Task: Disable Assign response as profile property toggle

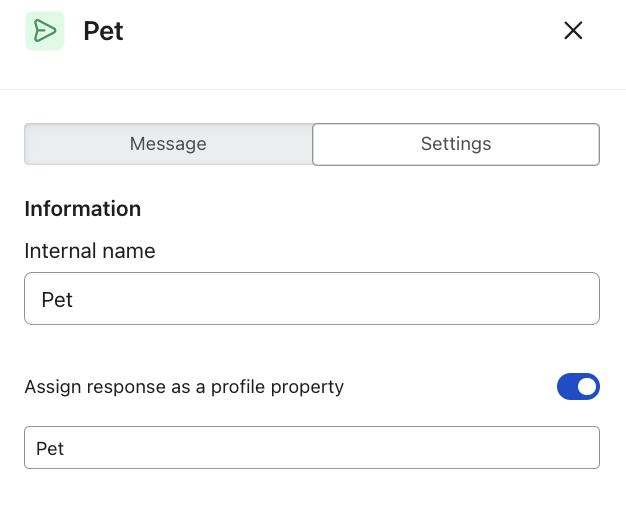Action: (x=578, y=386)
